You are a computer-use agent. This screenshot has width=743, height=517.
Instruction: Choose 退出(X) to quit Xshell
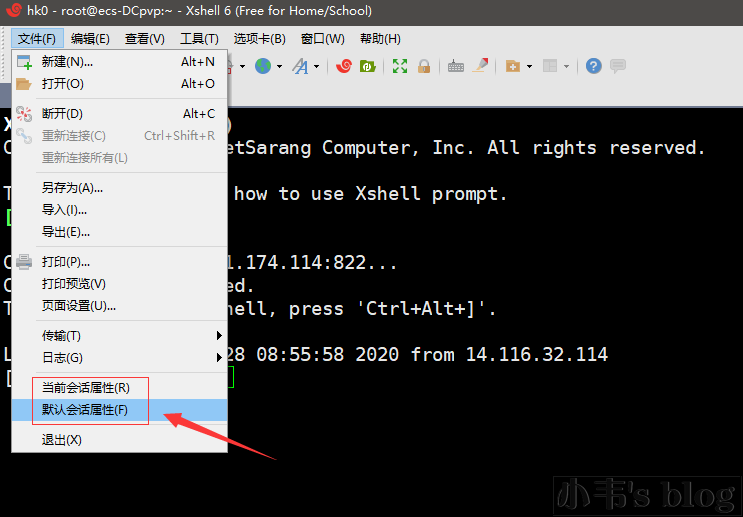pyautogui.click(x=119, y=440)
